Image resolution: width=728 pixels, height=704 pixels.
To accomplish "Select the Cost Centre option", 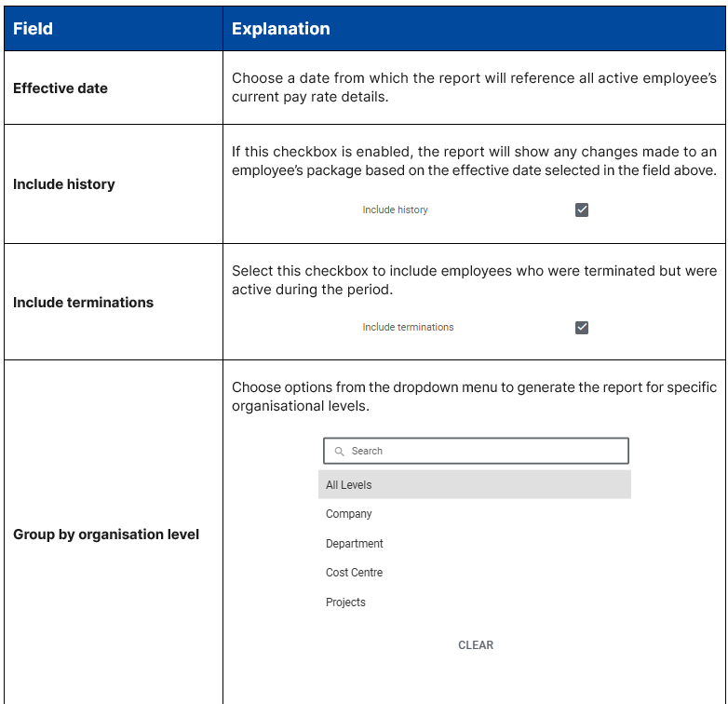I will (354, 573).
